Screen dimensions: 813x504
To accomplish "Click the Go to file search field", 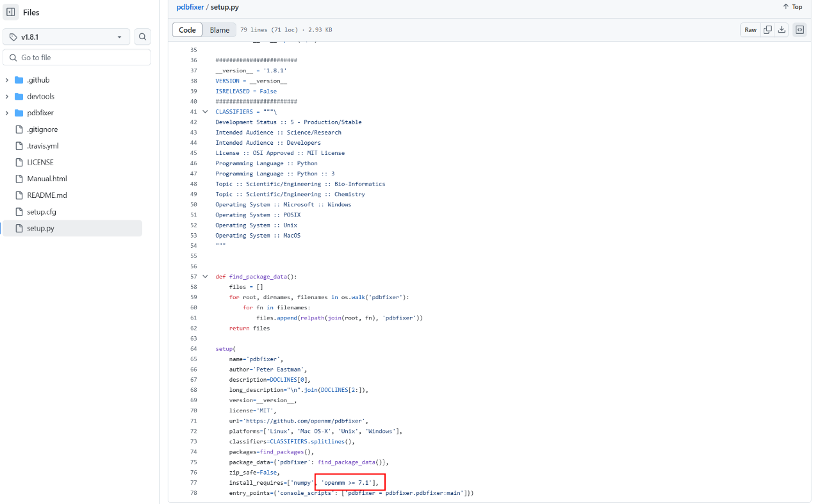I will 76,58.
